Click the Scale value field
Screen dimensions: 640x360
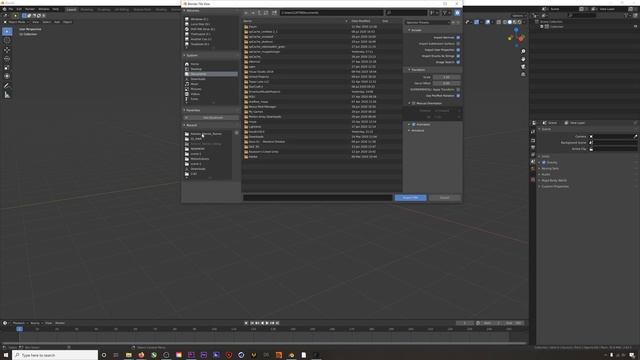point(447,77)
